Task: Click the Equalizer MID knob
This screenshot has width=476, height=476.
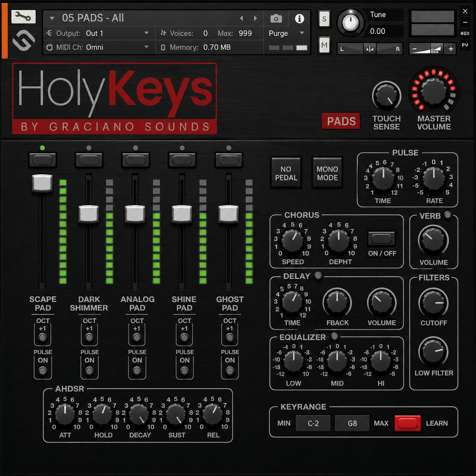Action: (x=337, y=361)
